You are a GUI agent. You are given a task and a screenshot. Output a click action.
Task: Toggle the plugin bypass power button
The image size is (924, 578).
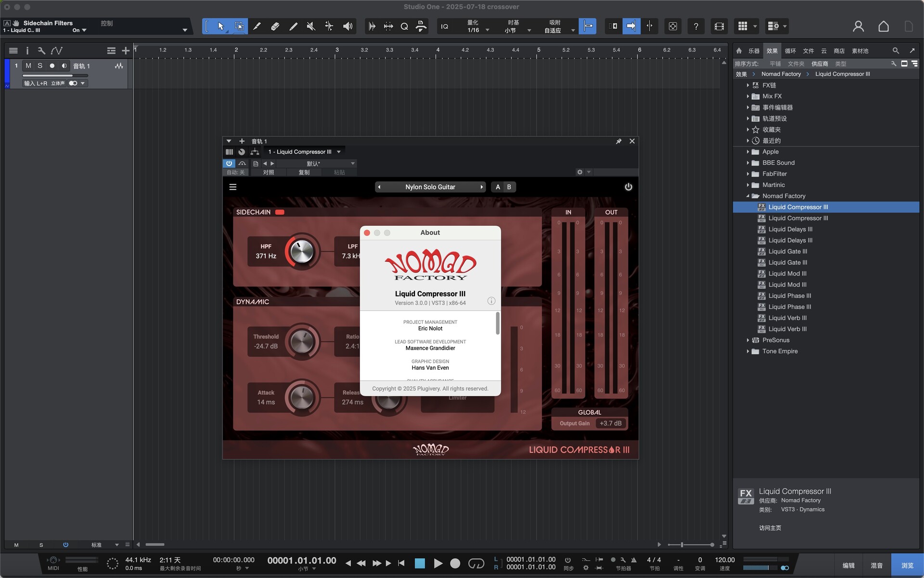pos(229,164)
